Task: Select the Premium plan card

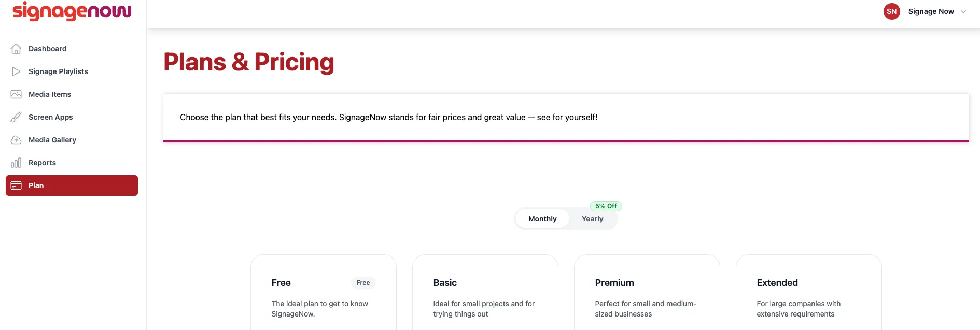Action: (647, 292)
